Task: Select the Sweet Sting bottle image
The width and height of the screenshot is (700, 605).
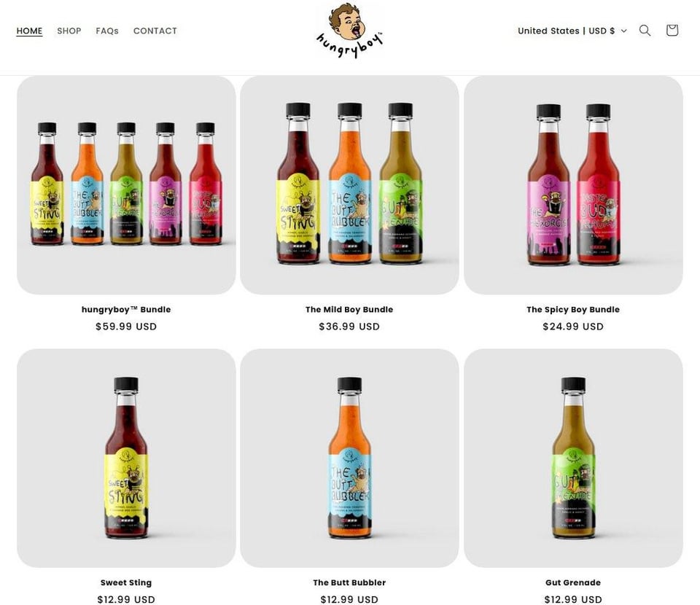Action: click(x=126, y=458)
